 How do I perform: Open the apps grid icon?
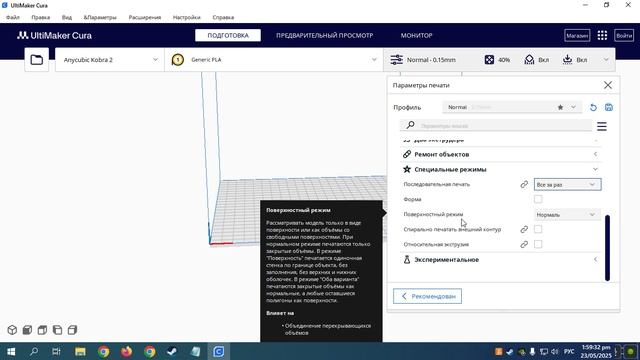(x=602, y=36)
